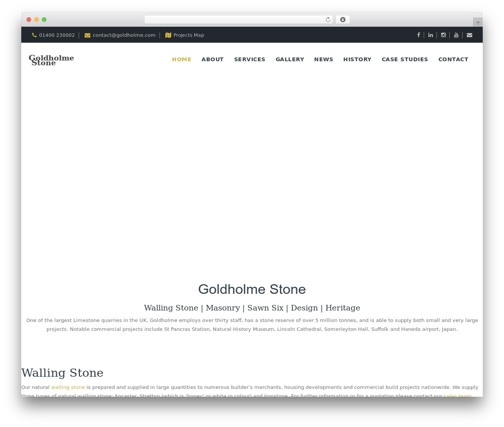Screen dimensions: 504x427
Task: Open the LinkedIn social icon
Action: click(x=431, y=35)
